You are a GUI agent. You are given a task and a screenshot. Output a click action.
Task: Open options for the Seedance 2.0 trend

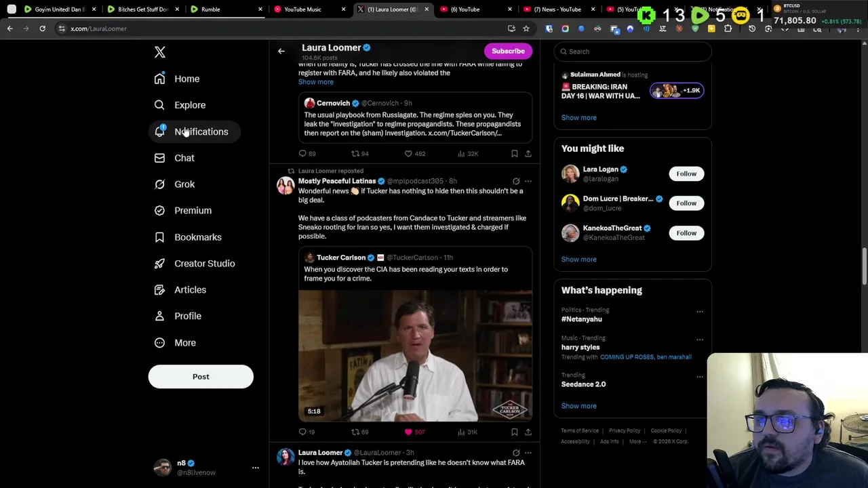tap(700, 377)
